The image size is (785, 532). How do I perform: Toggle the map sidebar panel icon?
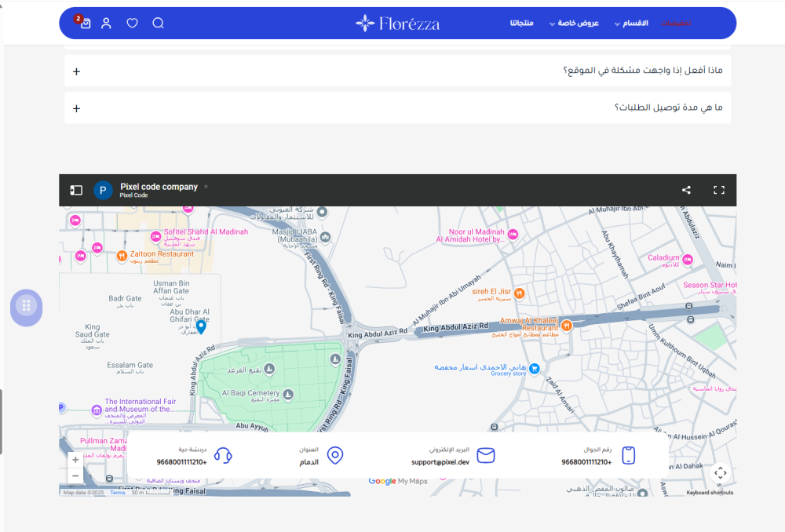point(76,190)
